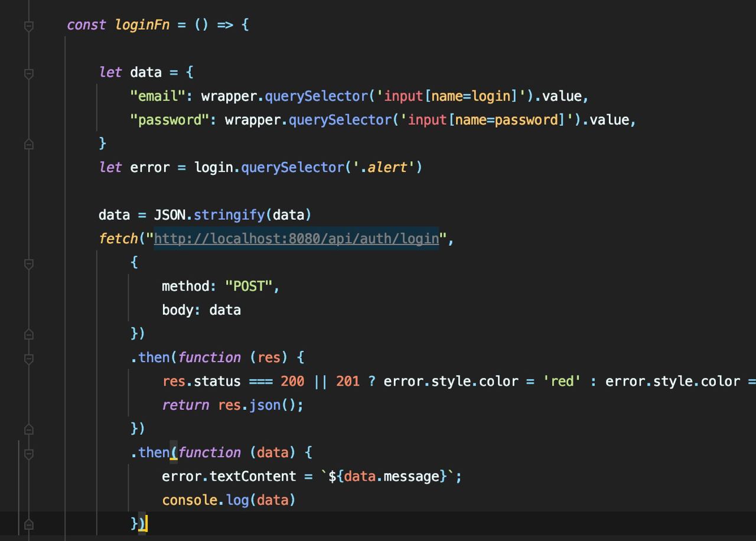The image size is (756, 541).
Task: Click fold end marker on the data object's closing brace
Action: point(28,144)
